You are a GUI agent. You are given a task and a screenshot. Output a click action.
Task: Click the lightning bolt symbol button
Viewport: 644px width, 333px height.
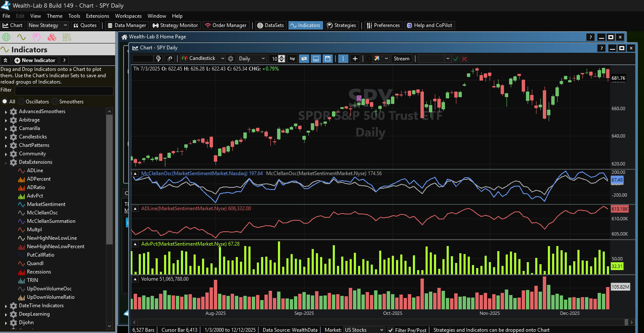pyautogui.click(x=159, y=59)
